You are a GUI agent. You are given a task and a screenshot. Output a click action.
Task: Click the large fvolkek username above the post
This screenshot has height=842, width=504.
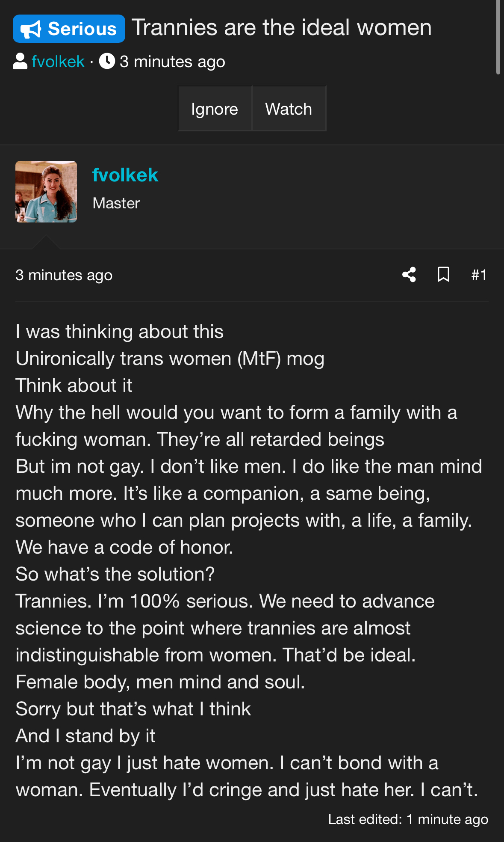point(125,175)
